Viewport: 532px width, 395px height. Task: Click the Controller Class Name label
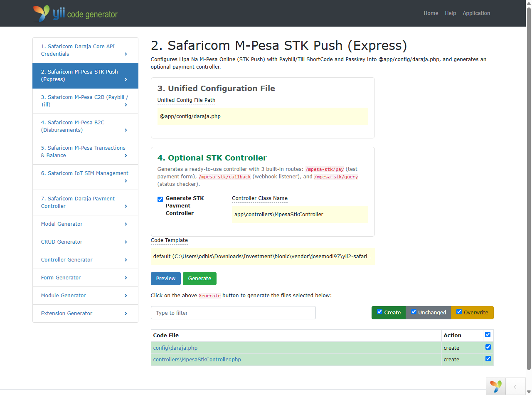pyautogui.click(x=260, y=198)
